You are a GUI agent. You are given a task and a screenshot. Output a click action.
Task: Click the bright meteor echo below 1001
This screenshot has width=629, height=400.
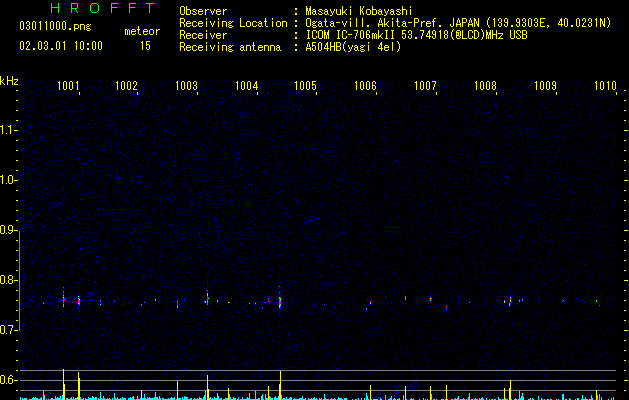(x=63, y=299)
